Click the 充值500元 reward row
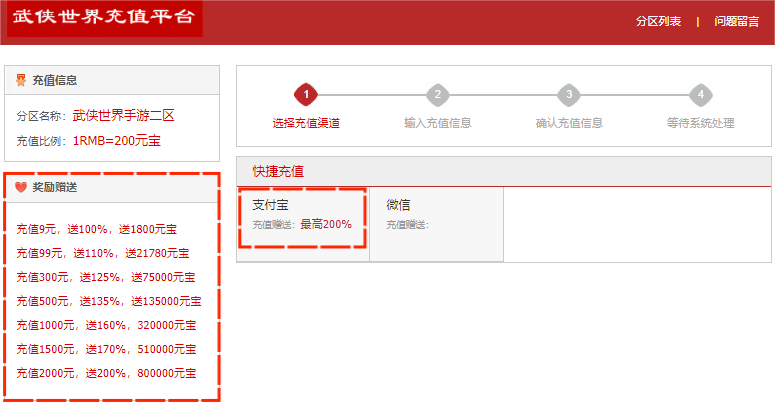The image size is (775, 405). (109, 301)
